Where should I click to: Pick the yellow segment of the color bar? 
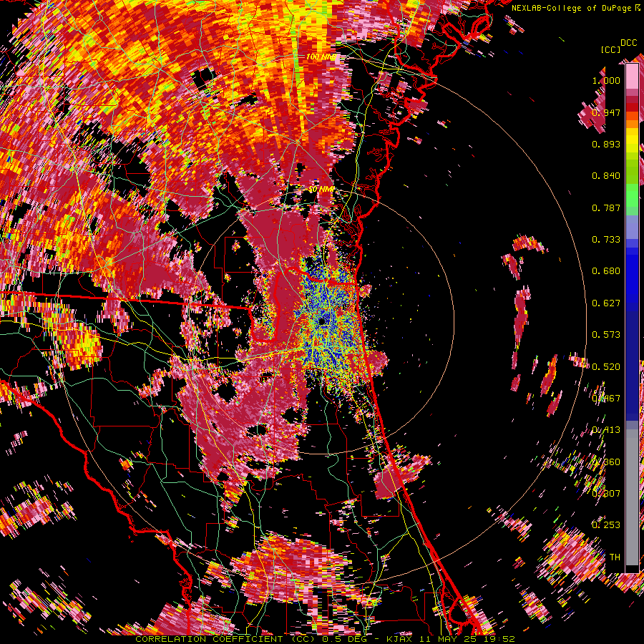pyautogui.click(x=632, y=140)
